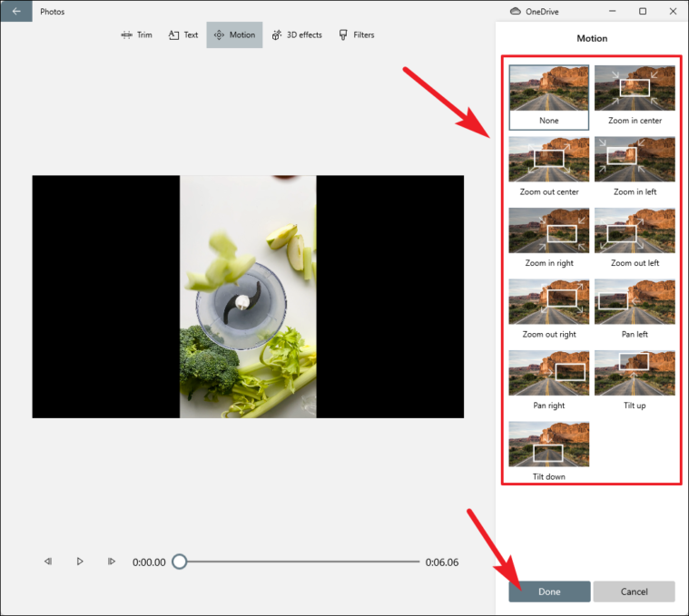Maximize the Photos window

pyautogui.click(x=643, y=11)
